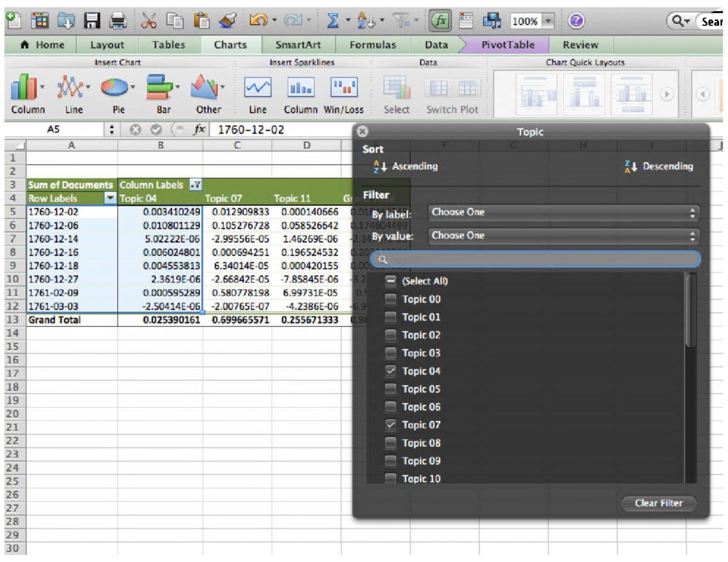Check the Topic 00 checkbox
Screen dimensions: 728x562
391,299
